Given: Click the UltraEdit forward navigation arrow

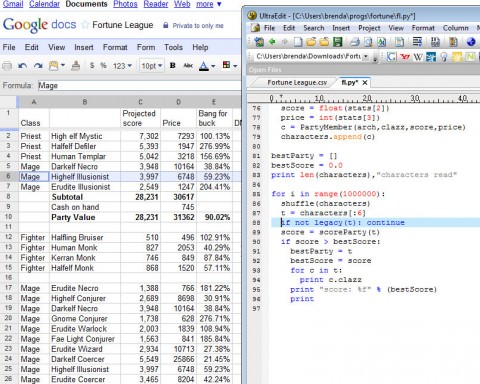Looking at the screenshot, I should coord(285,42).
